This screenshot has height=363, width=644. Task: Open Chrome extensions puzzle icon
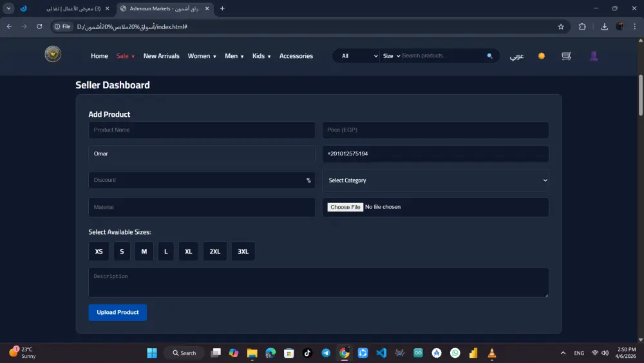click(x=582, y=26)
